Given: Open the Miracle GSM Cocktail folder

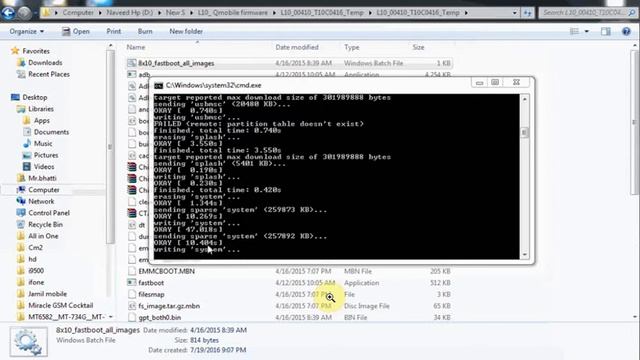Looking at the screenshot, I should coord(60,306).
